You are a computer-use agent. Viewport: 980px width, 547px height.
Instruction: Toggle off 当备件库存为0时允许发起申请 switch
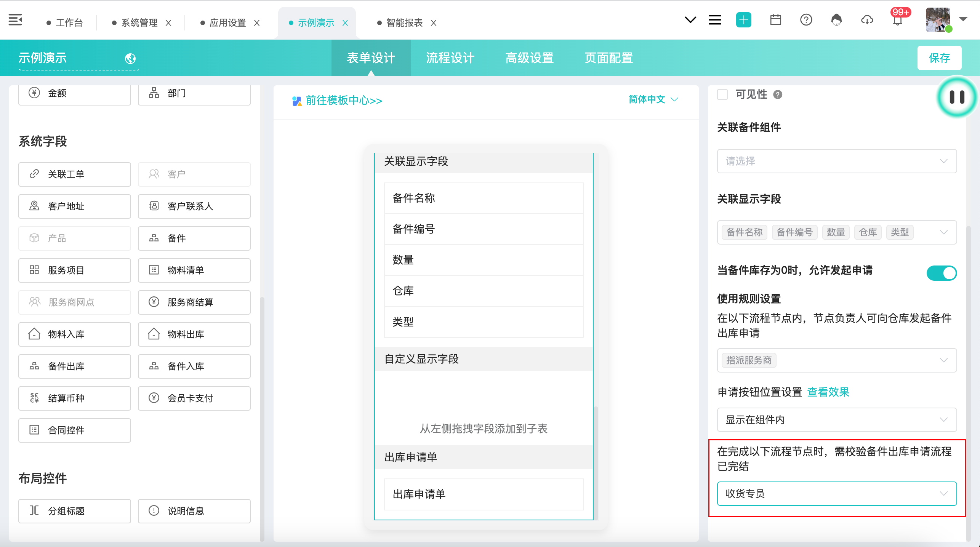point(941,273)
